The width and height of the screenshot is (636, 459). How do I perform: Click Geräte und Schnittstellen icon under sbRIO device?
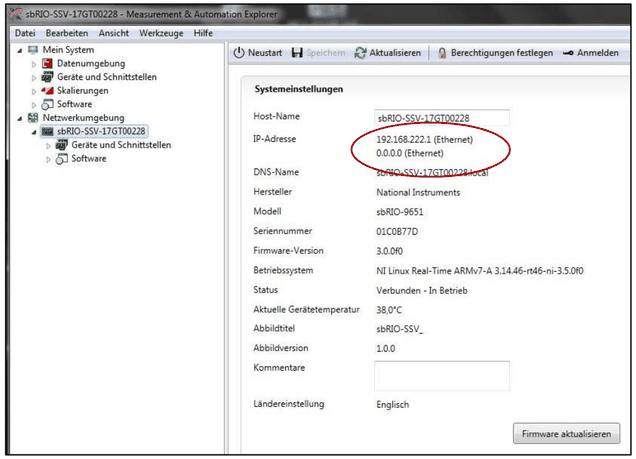click(62, 145)
